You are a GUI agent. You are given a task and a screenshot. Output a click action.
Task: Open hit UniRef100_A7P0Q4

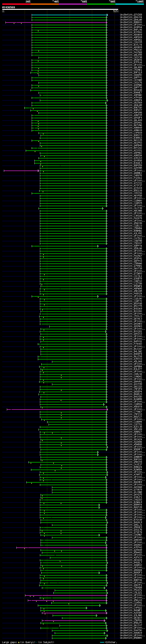[131, 98]
